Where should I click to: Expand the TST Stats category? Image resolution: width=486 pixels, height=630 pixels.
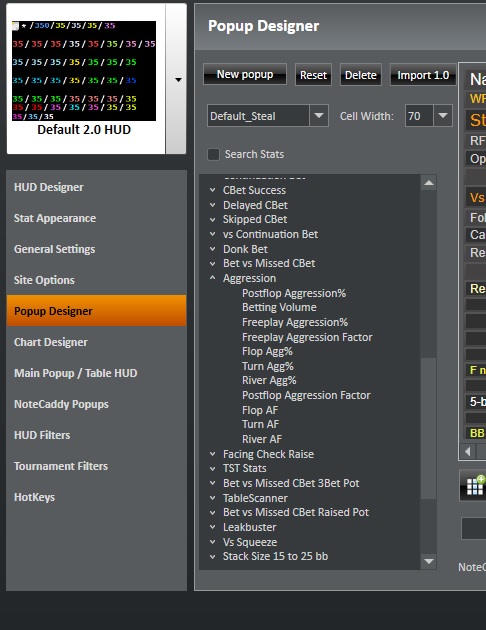pos(212,468)
